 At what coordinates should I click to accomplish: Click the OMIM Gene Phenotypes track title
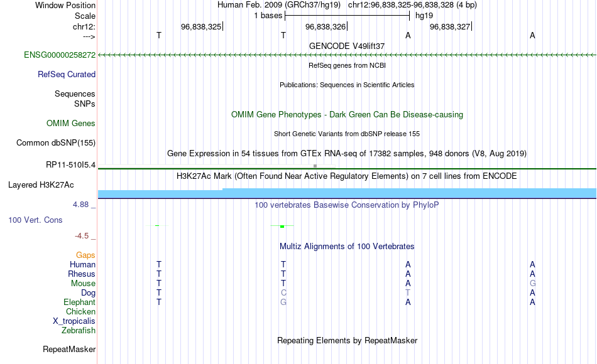point(347,114)
